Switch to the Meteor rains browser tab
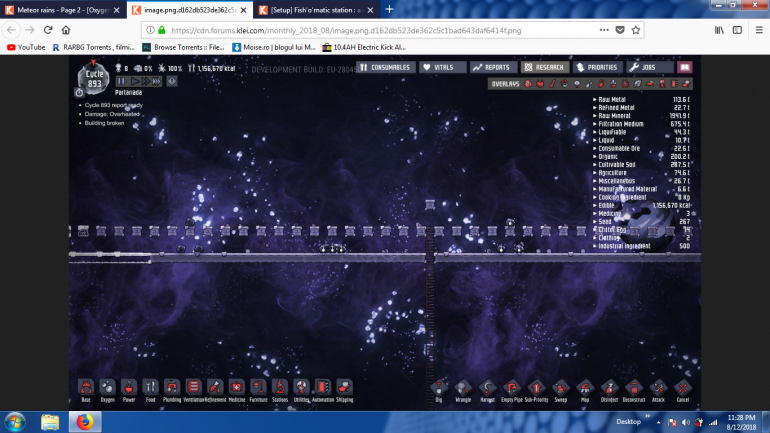Viewport: 770px width, 433px height. point(63,10)
